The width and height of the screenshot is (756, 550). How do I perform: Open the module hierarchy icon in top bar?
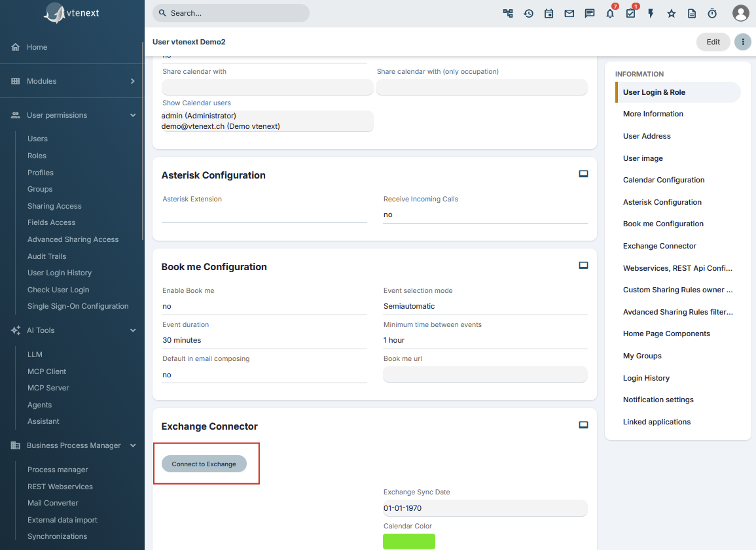tap(508, 14)
